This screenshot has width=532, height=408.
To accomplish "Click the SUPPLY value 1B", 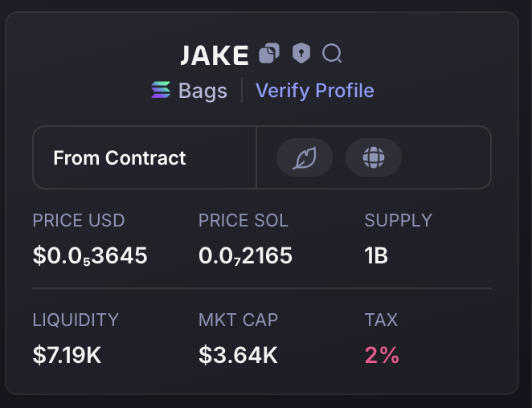I will 376,255.
